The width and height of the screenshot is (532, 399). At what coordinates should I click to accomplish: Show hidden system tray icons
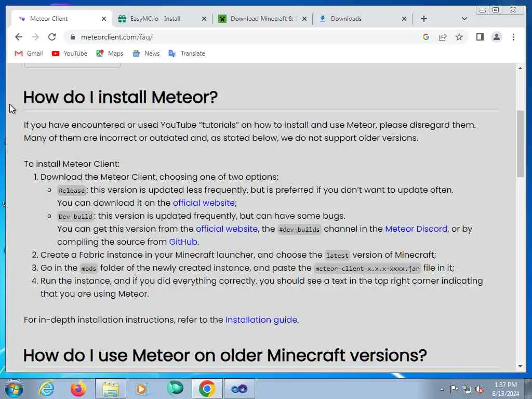point(442,389)
